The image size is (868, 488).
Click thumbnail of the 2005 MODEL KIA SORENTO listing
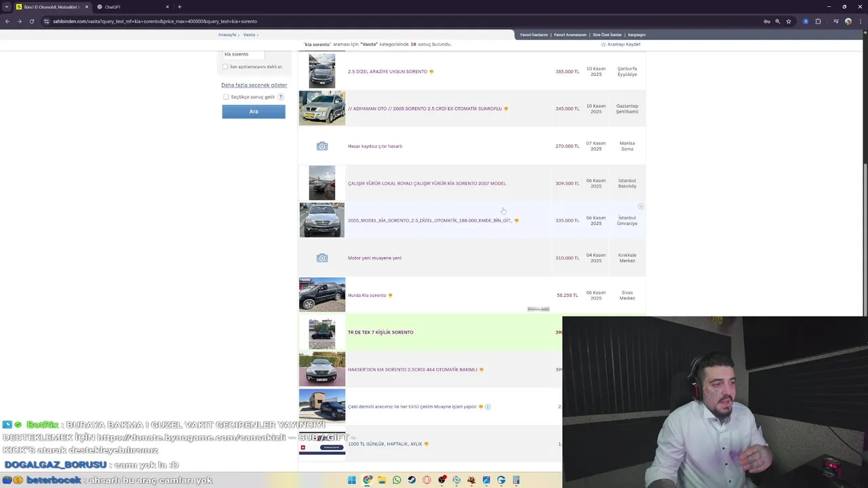[322, 220]
